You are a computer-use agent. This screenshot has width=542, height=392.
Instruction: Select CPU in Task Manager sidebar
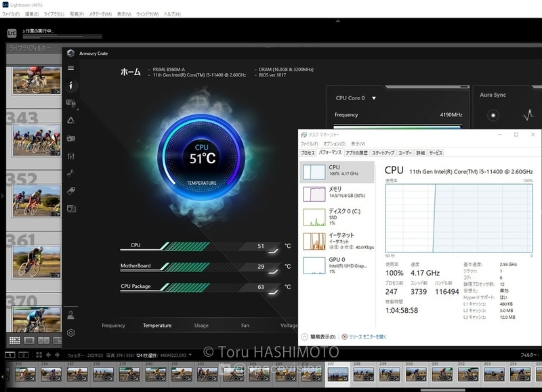coord(337,172)
